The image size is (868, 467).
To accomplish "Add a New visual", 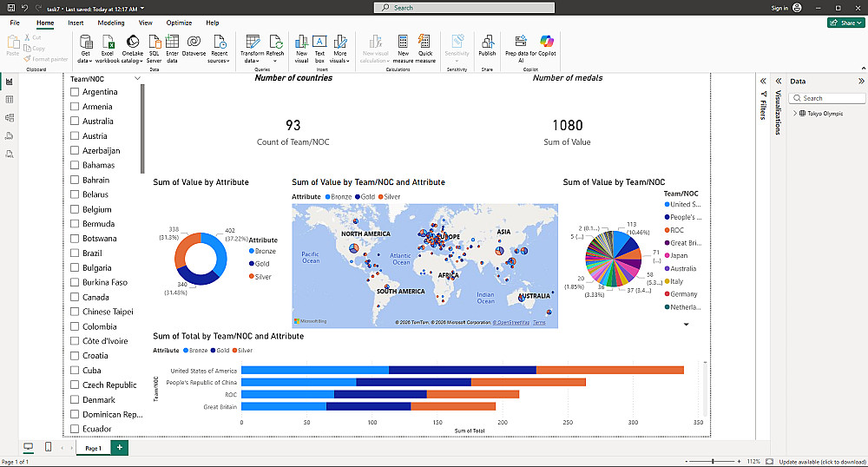I will pos(302,49).
